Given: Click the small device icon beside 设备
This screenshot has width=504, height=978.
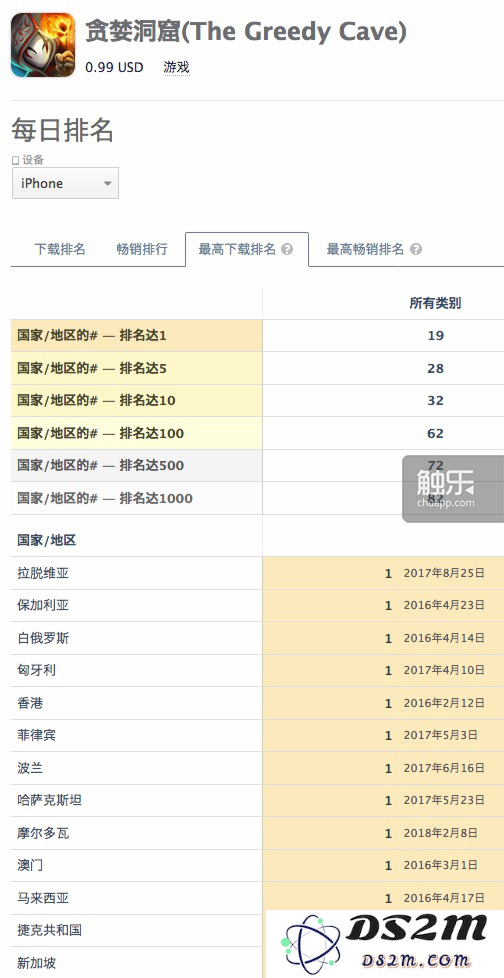Looking at the screenshot, I should (16, 161).
